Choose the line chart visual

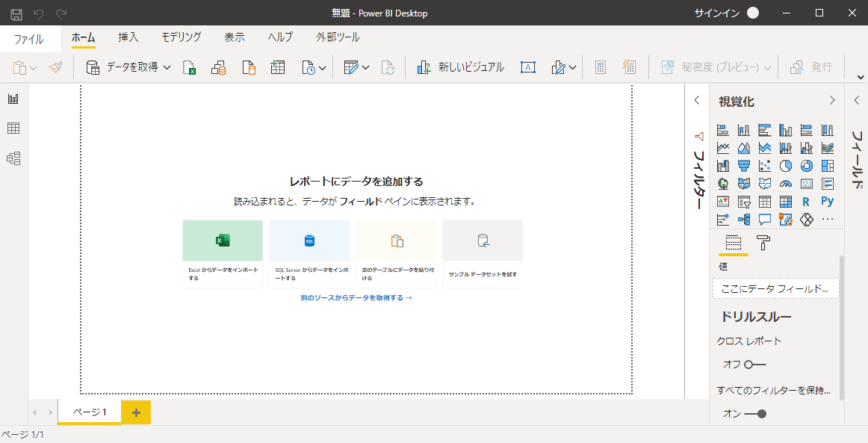(723, 148)
